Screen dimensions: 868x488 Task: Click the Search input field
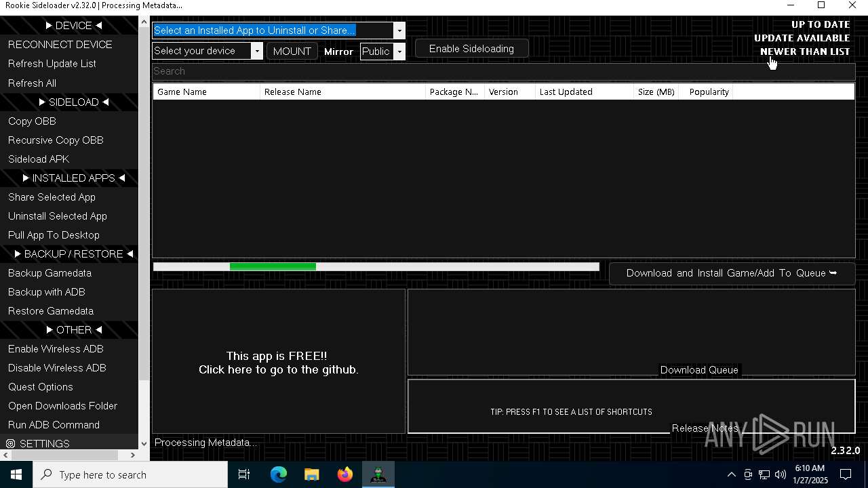point(503,71)
